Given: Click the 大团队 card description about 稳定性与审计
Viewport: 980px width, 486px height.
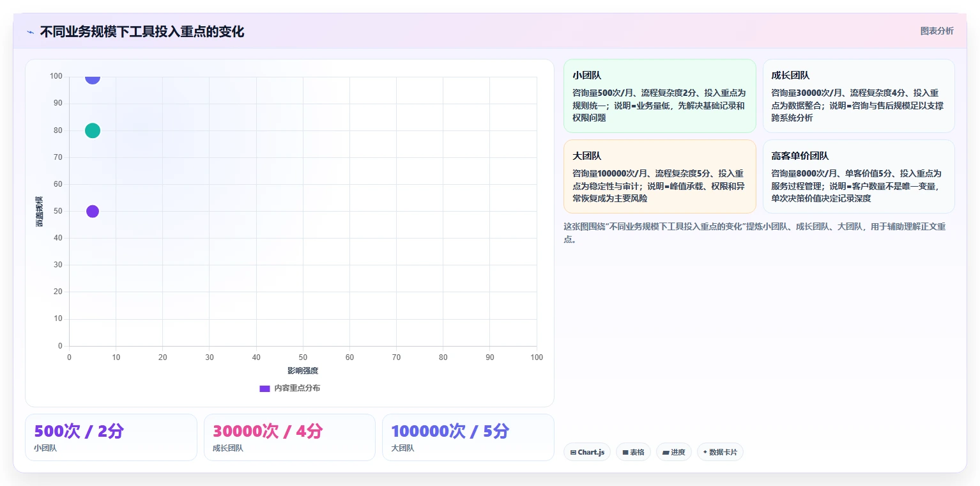Looking at the screenshot, I should [x=659, y=186].
